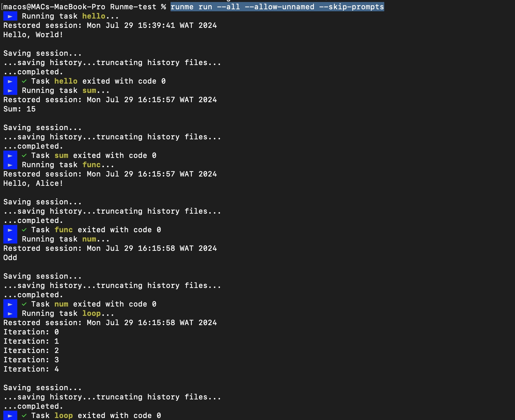The height and width of the screenshot is (420, 515).
Task: Click the green checkmark for task loop
Action: click(24, 416)
